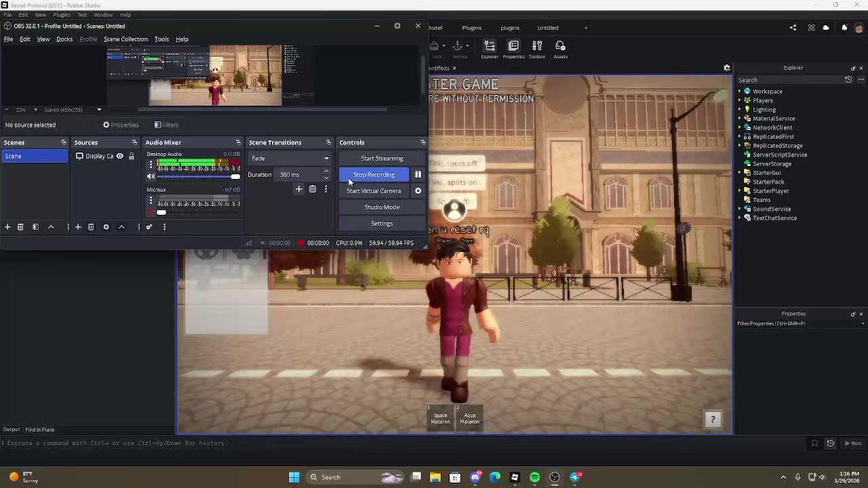This screenshot has height=488, width=868.
Task: Open the Properties toolbar icon in Roblox Studio
Action: (x=513, y=49)
